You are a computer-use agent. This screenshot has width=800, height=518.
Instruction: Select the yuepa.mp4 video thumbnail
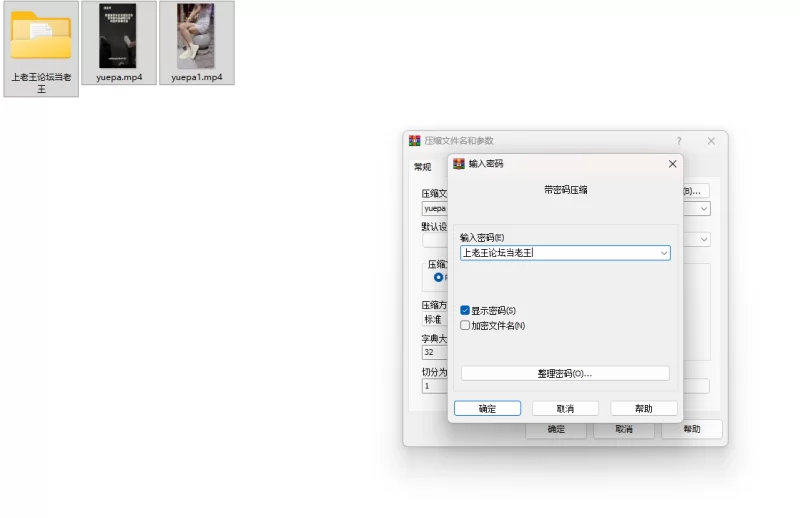118,36
